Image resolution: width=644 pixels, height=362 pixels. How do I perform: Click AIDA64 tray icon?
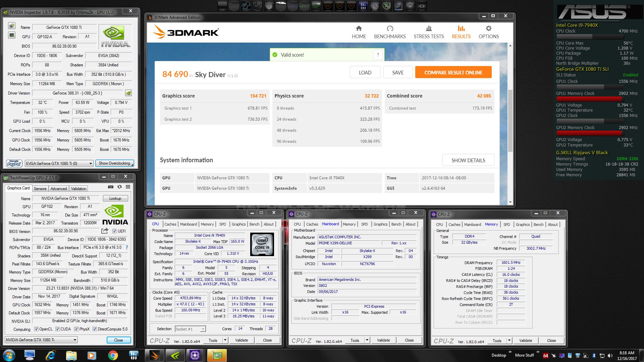546,355
